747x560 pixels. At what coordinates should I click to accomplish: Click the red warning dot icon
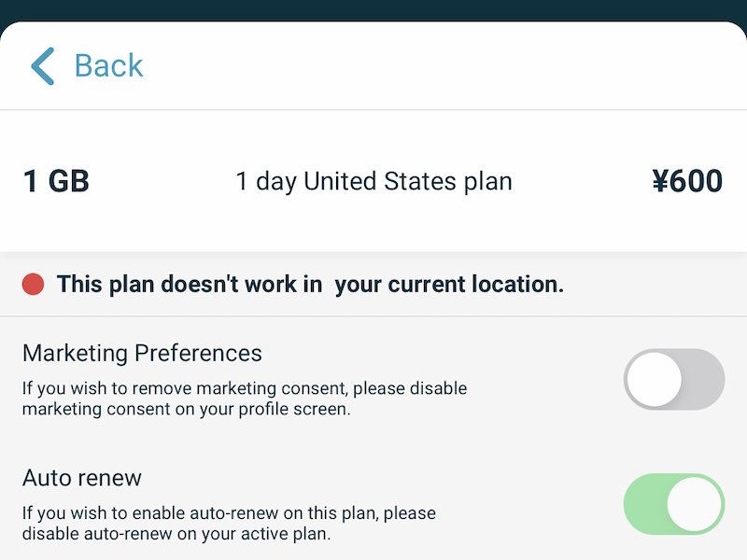coord(34,285)
